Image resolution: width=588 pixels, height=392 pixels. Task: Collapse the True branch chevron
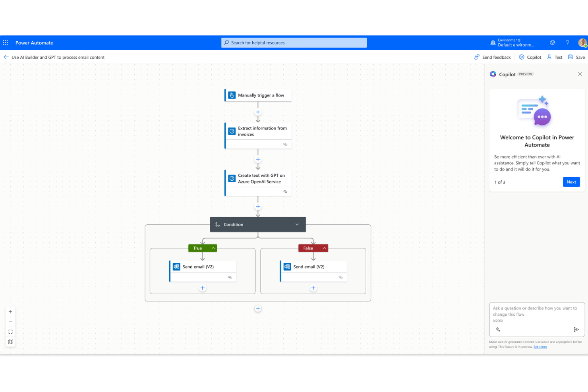point(213,248)
